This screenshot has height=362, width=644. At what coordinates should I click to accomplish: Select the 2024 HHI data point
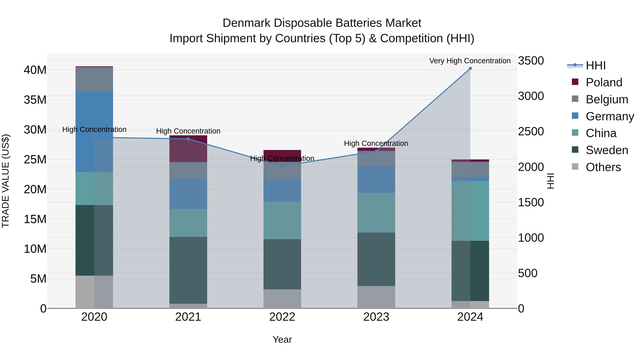coord(470,68)
